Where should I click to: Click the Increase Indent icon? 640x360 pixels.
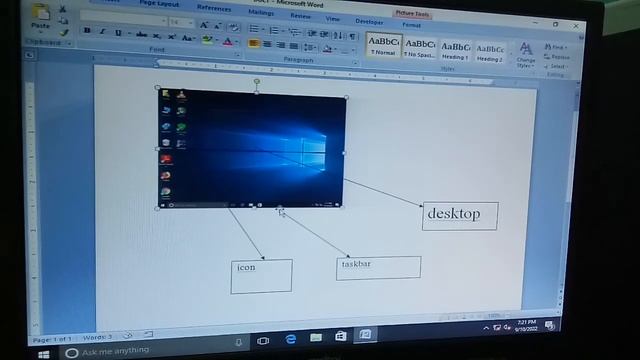click(324, 34)
